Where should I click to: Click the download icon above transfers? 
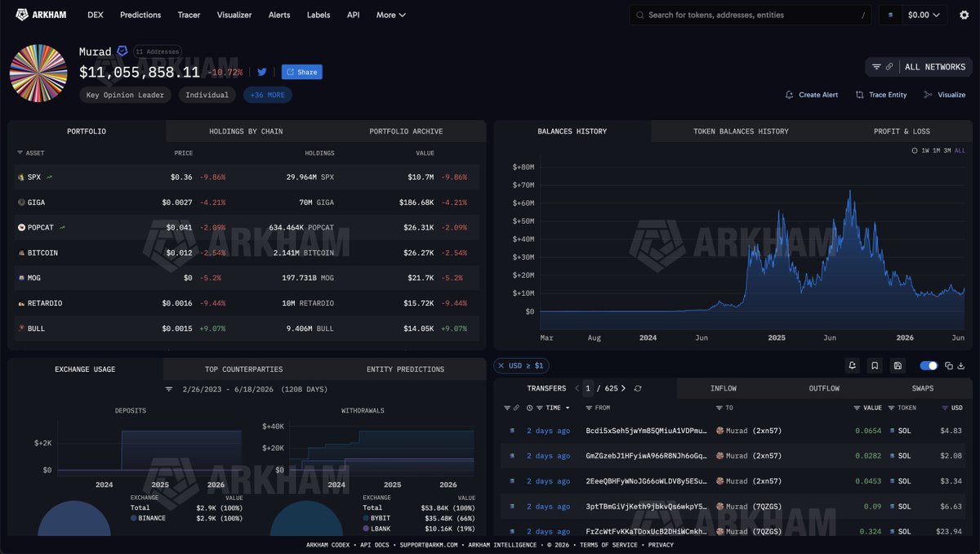[x=960, y=366]
